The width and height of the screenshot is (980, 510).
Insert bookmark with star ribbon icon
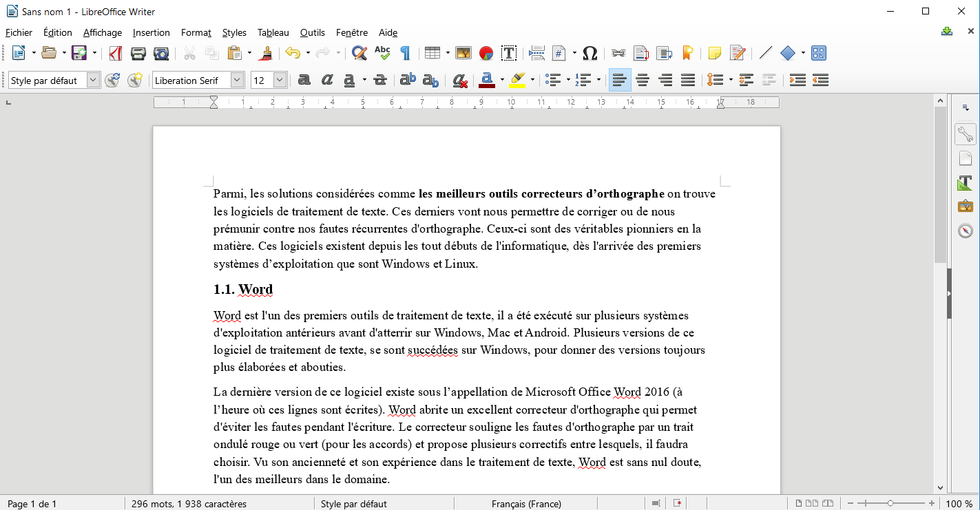click(687, 53)
